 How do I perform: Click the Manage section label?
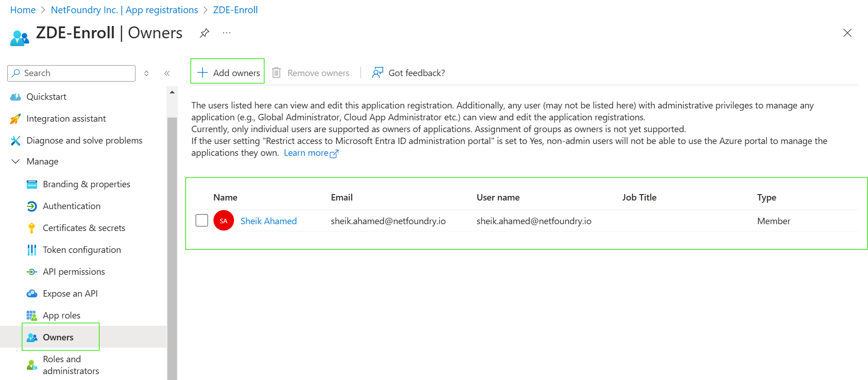42,161
